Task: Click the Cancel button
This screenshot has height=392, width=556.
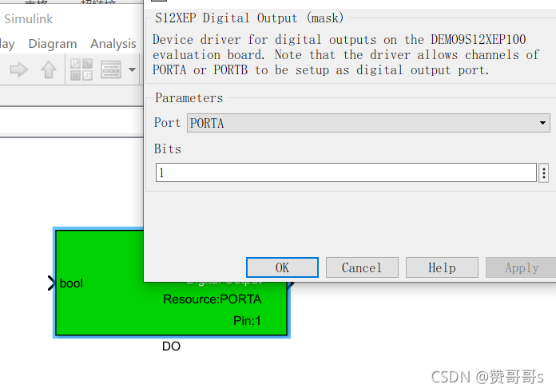Action: (362, 267)
